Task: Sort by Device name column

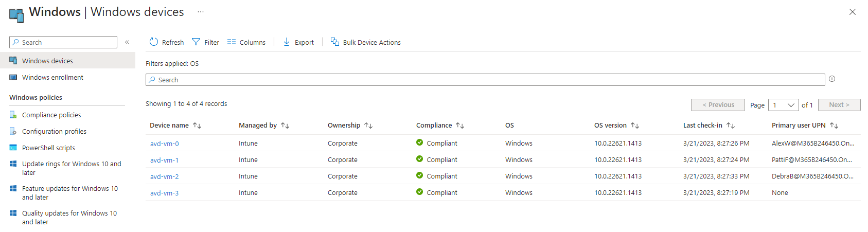Action: click(175, 126)
